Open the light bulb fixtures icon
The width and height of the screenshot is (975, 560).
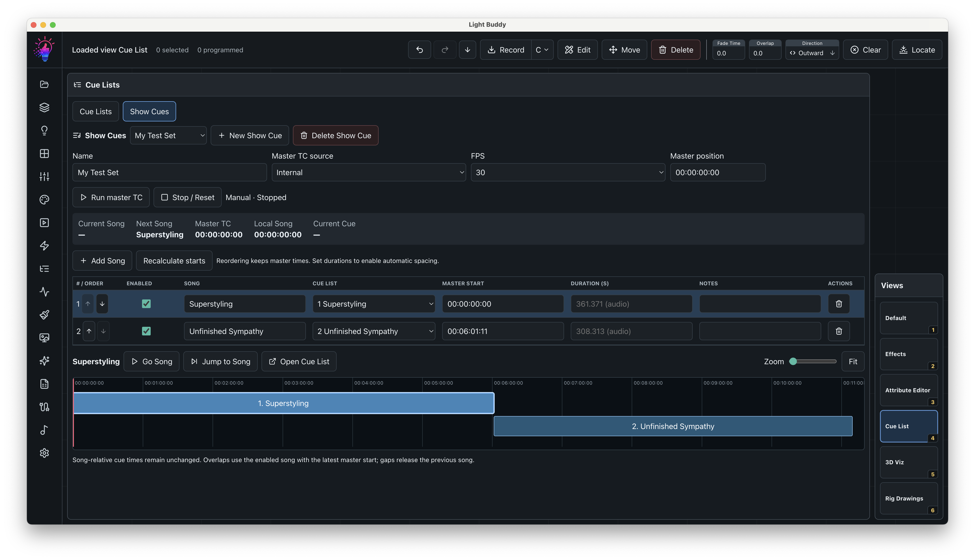44,130
